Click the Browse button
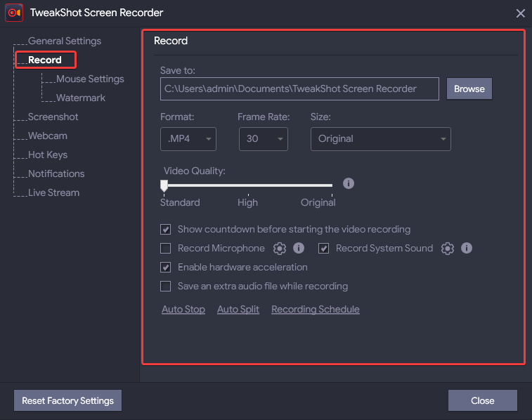This screenshot has height=420, width=532. [469, 88]
